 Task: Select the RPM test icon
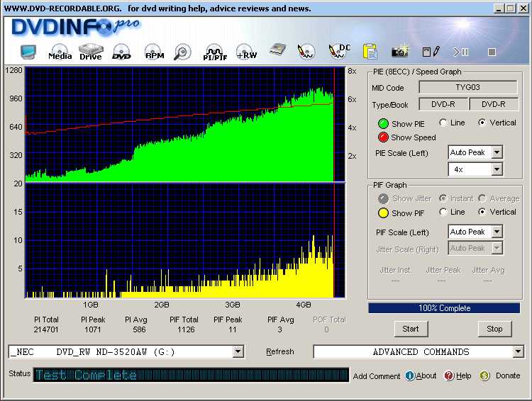coord(154,52)
